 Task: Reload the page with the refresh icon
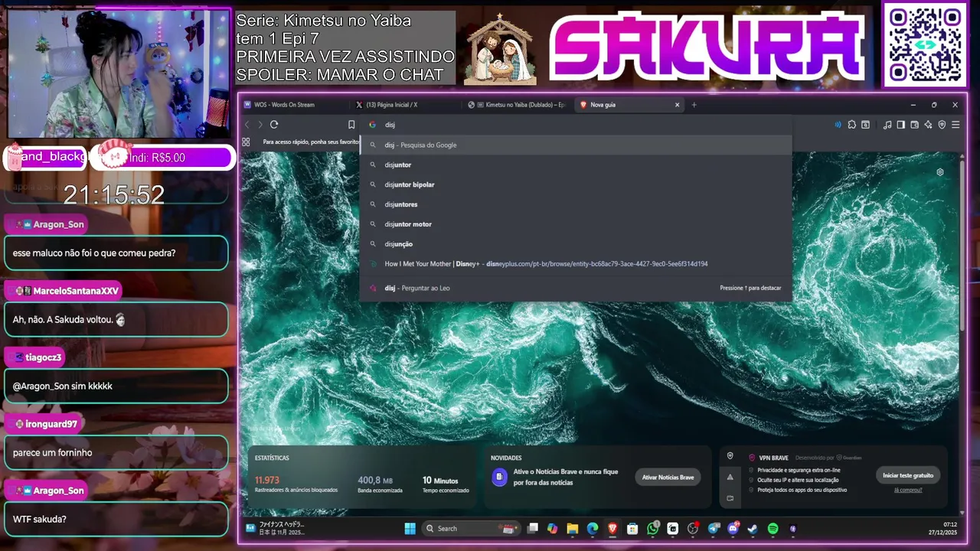click(x=274, y=125)
